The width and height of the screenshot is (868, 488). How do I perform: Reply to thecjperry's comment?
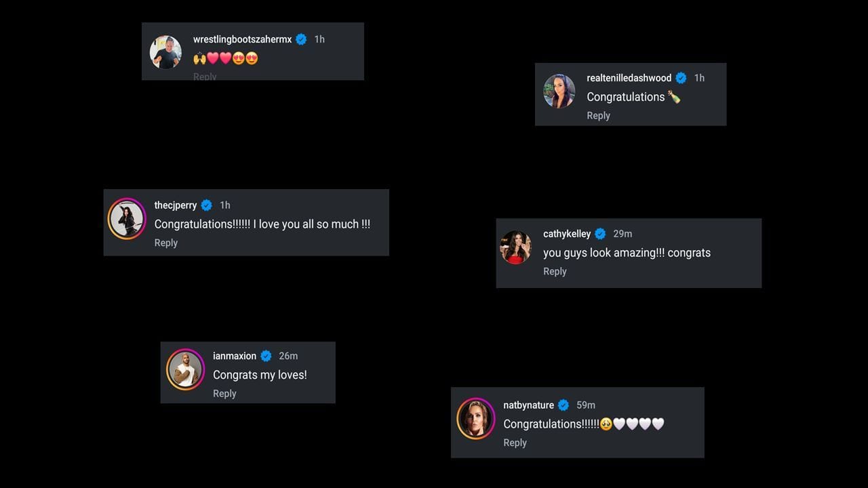point(166,242)
